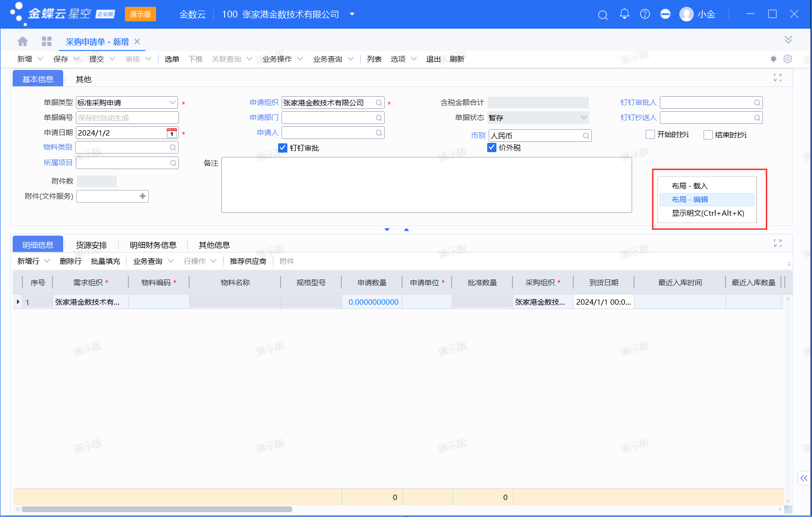Expand the 新增 toolbar dropdown

click(40, 59)
